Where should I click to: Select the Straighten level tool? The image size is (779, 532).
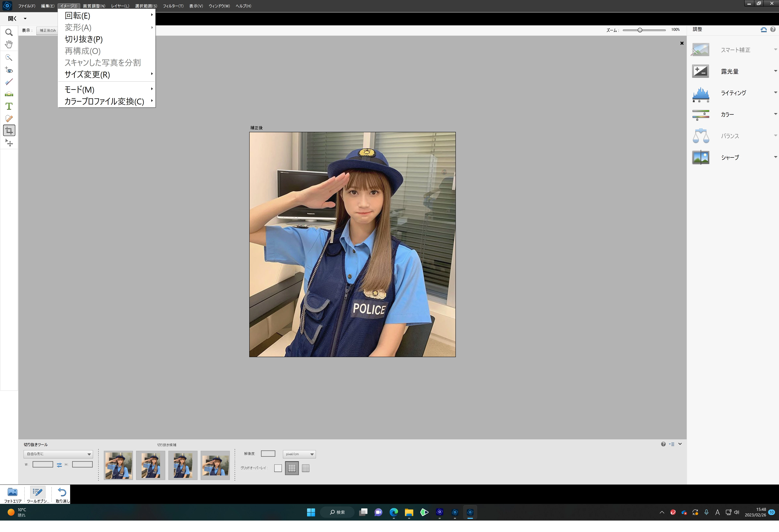[x=9, y=94]
